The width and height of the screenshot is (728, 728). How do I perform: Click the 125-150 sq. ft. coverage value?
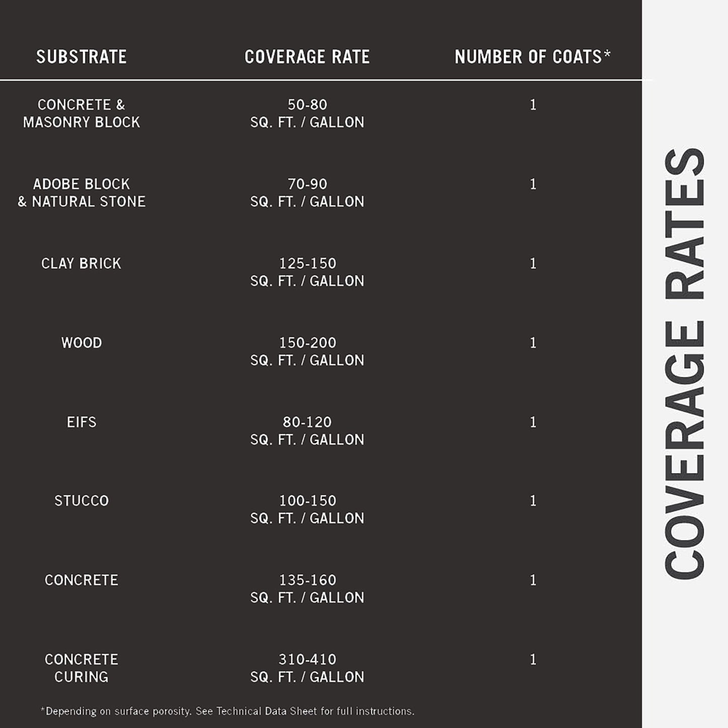click(x=307, y=272)
